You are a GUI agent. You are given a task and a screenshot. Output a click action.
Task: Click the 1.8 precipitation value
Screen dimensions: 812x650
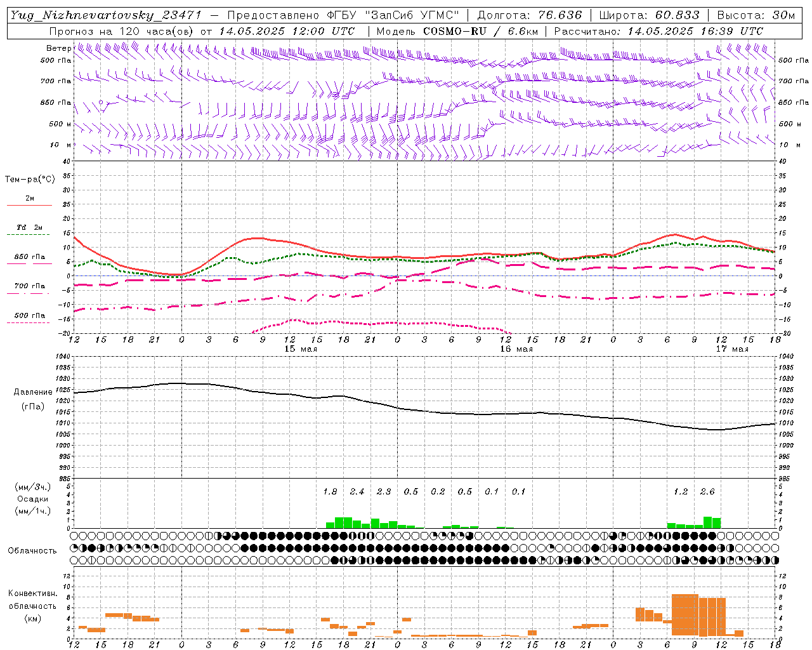(x=330, y=492)
